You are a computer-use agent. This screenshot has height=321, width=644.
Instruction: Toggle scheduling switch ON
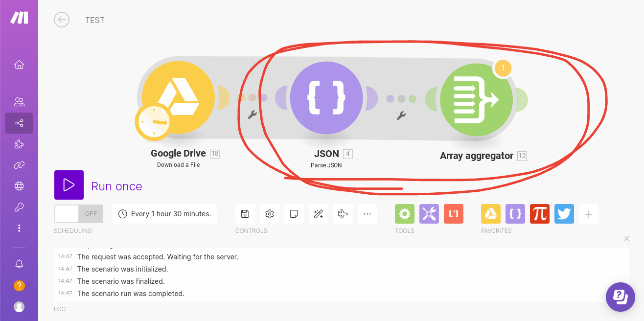[x=79, y=214]
